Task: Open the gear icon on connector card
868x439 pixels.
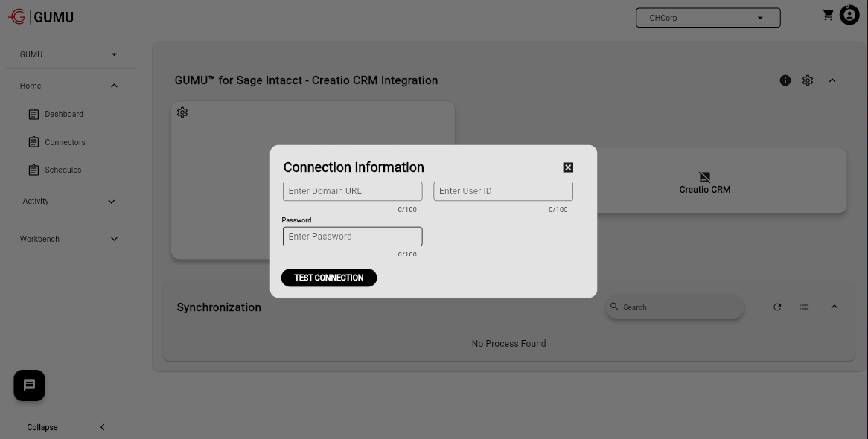Action: (182, 112)
